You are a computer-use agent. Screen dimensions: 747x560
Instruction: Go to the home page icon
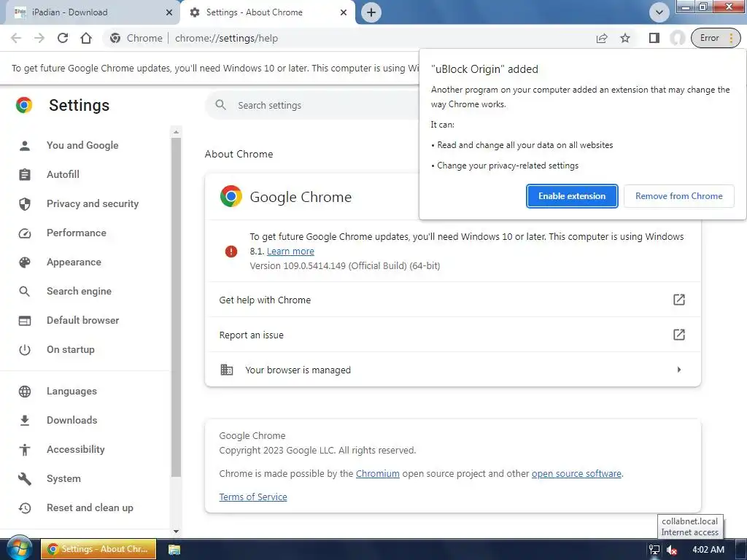pos(86,38)
